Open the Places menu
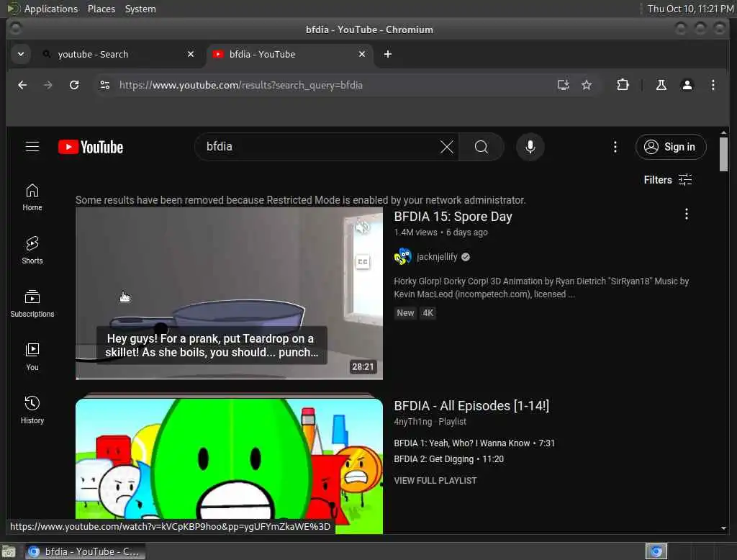Image resolution: width=737 pixels, height=560 pixels. (x=101, y=9)
